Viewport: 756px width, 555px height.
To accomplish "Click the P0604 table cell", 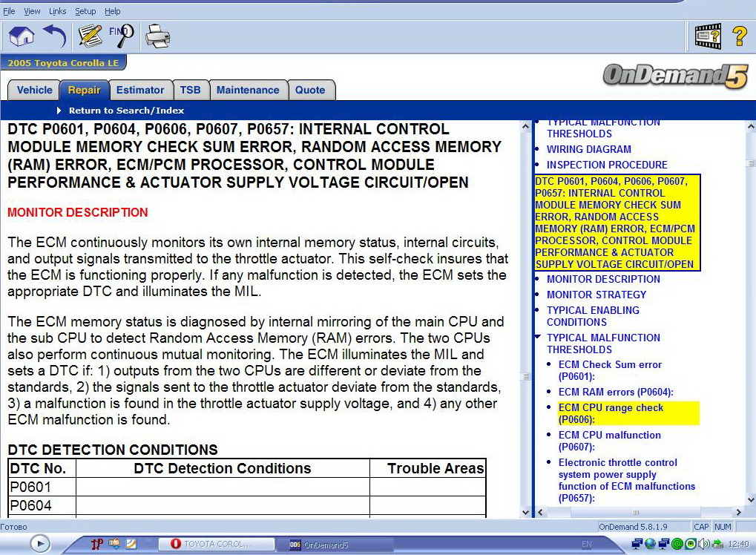I will point(42,505).
